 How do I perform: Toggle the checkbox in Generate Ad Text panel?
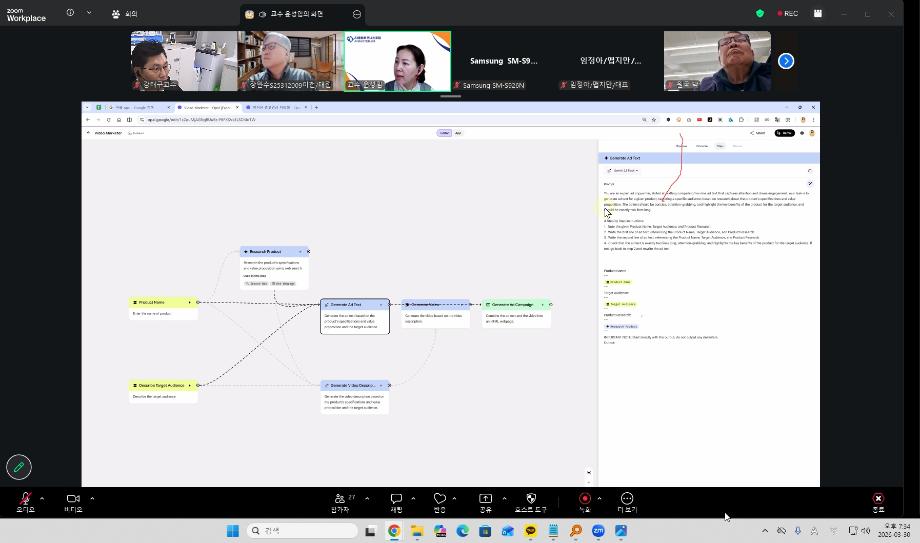pos(809,183)
